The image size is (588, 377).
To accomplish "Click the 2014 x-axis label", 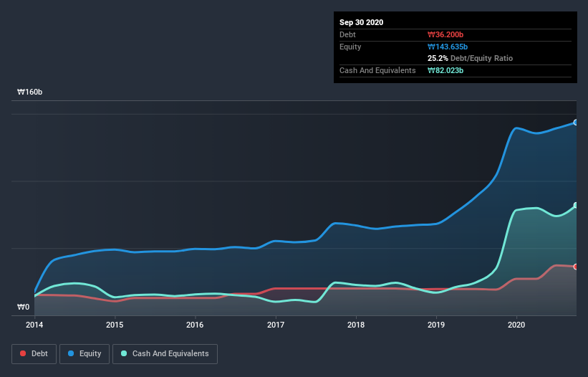I will (34, 325).
